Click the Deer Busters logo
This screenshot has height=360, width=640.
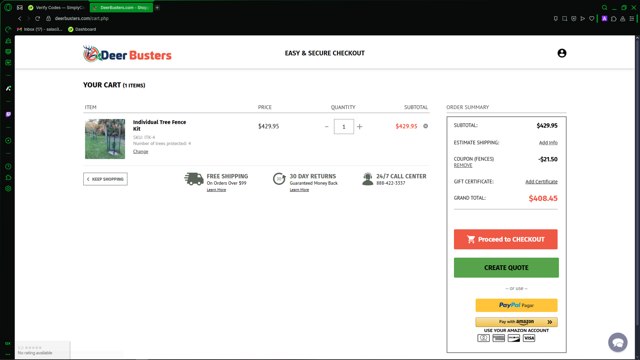(127, 54)
